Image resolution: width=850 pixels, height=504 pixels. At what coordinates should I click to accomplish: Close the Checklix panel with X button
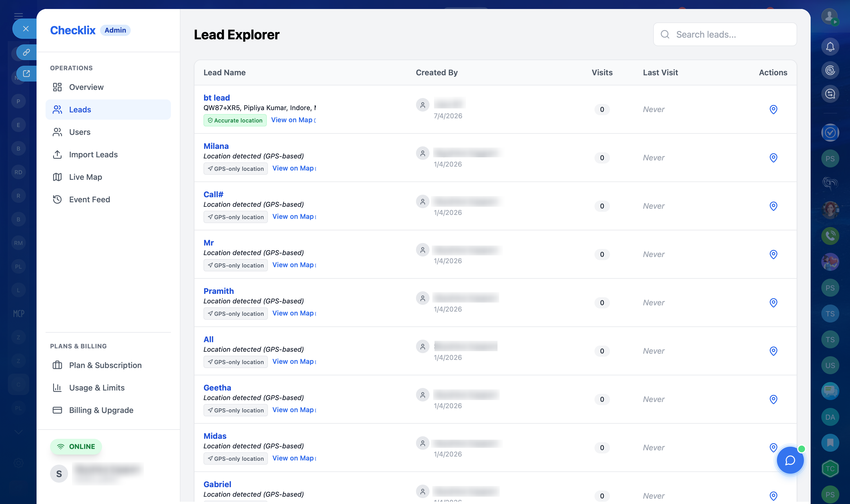tap(26, 29)
